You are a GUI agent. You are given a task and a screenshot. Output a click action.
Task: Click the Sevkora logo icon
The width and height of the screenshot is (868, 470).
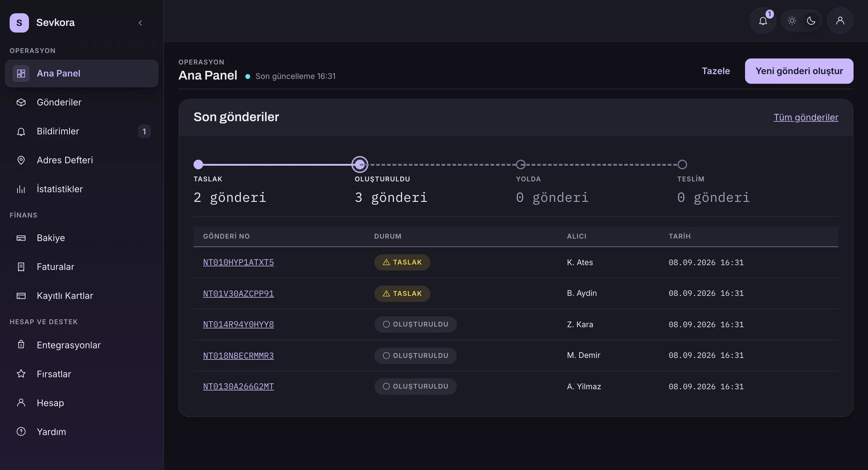point(19,23)
